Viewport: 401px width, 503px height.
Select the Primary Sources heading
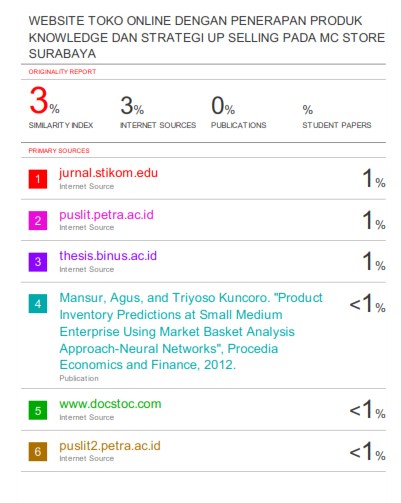coord(59,151)
